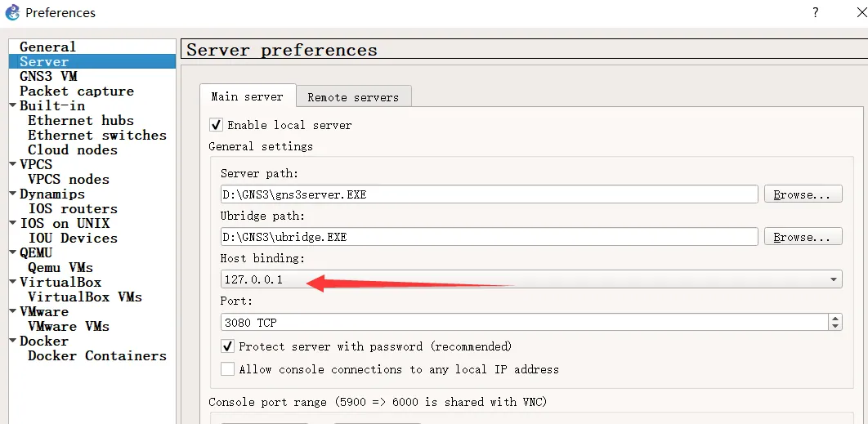Collapse the VPCS tree section
This screenshot has height=424, width=868.
[13, 164]
